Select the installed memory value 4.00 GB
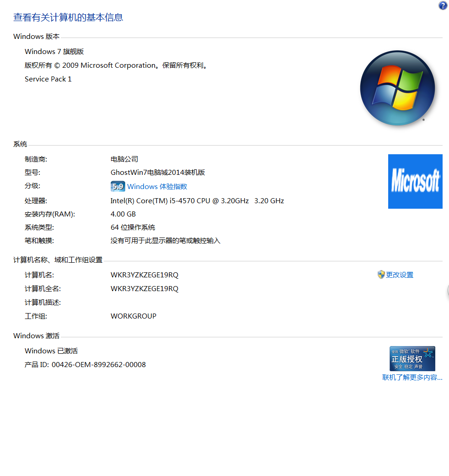449x476 pixels. click(123, 214)
